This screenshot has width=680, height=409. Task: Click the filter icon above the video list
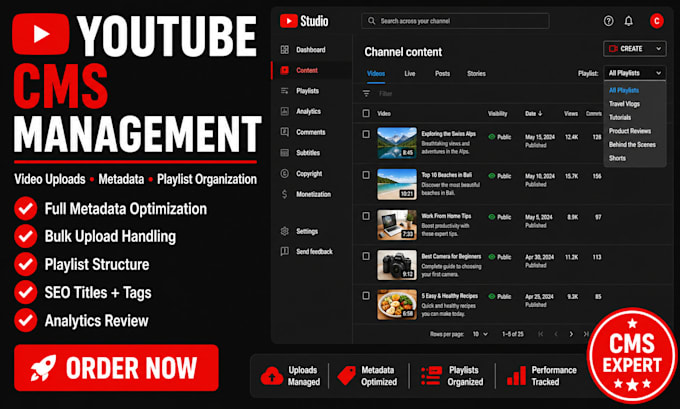click(x=366, y=94)
